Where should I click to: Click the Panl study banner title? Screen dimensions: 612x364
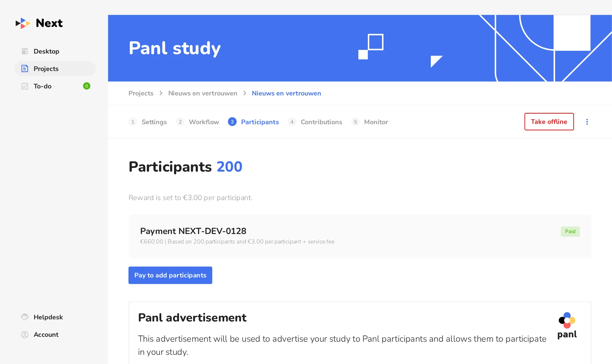point(175,48)
